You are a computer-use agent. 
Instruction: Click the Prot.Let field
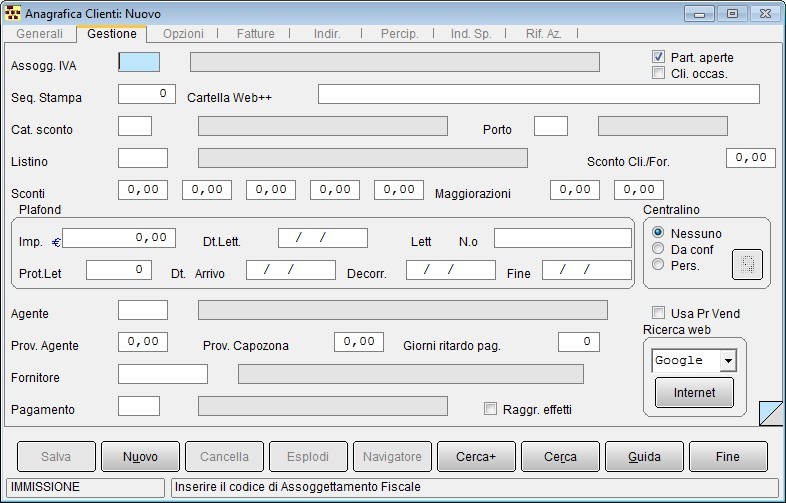[119, 270]
